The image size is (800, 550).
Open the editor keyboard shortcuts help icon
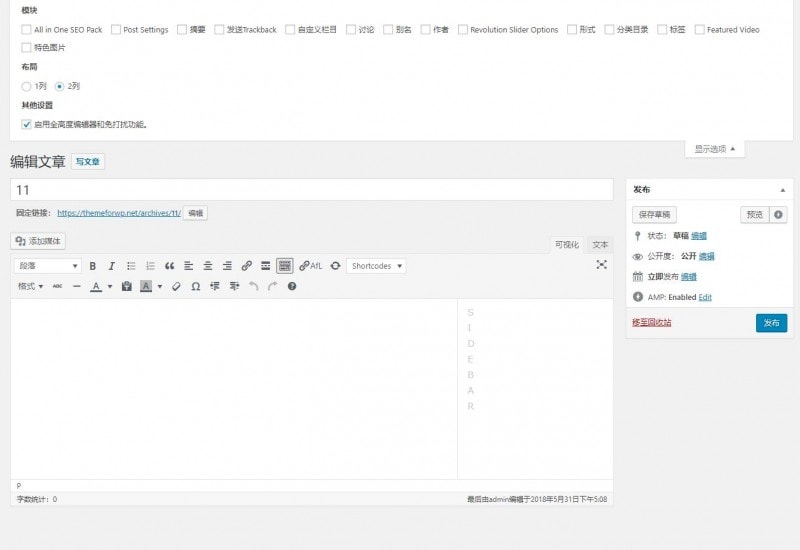click(x=292, y=286)
